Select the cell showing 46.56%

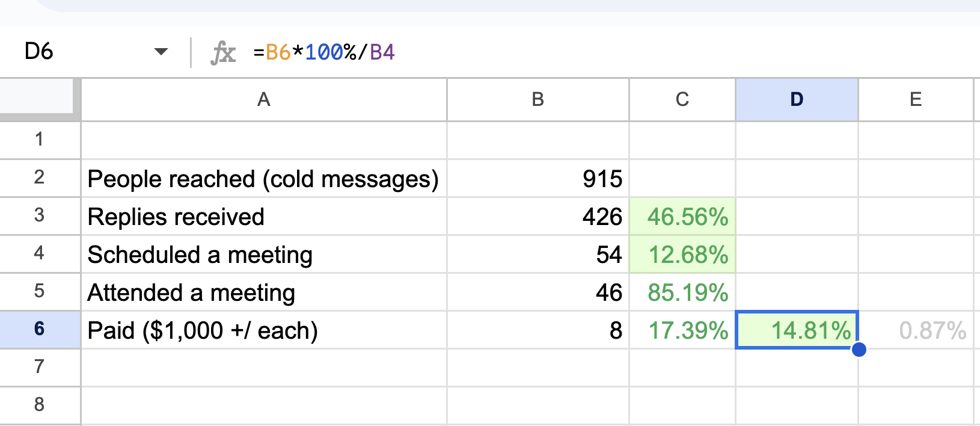[x=682, y=217]
